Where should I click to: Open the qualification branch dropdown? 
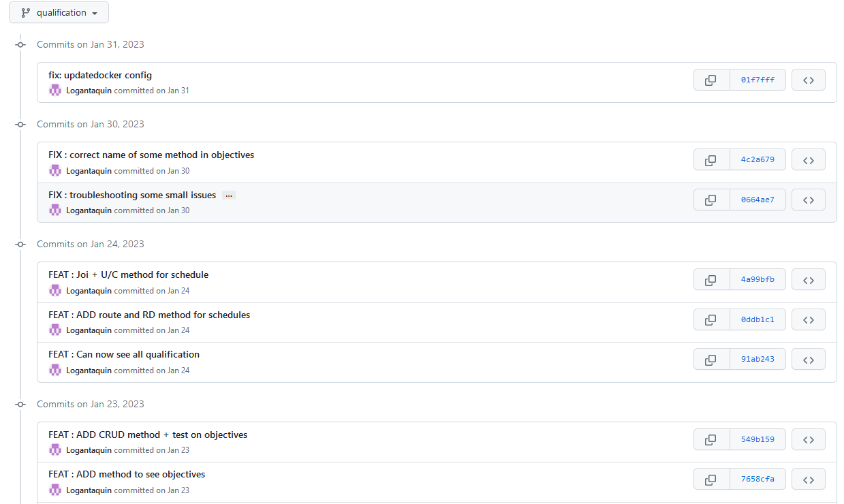(x=59, y=13)
